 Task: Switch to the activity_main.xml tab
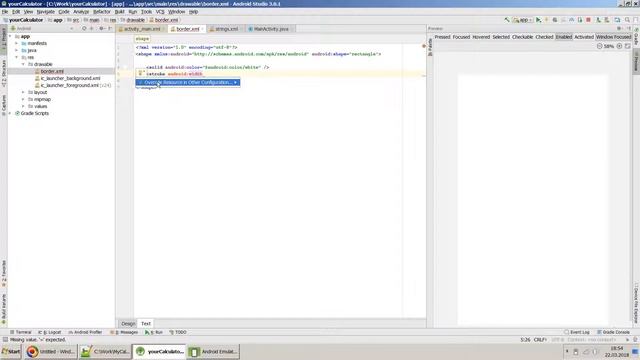click(x=142, y=29)
